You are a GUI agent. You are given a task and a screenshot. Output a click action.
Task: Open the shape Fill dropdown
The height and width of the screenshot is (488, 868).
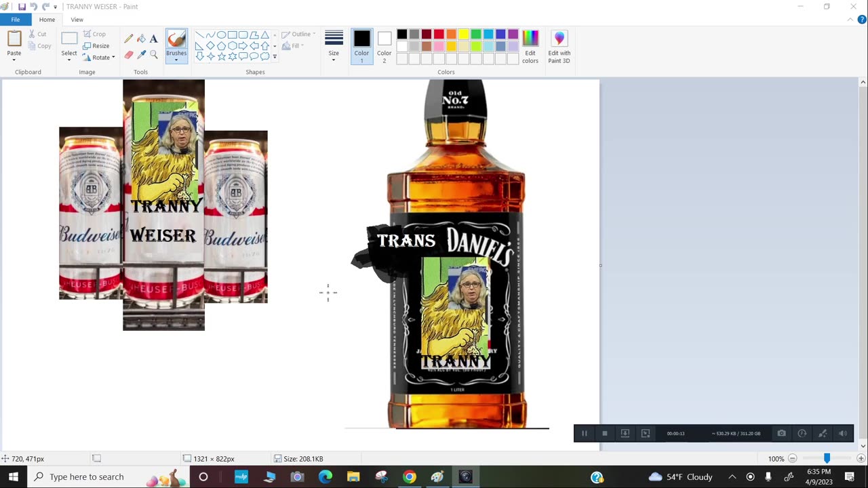(293, 46)
